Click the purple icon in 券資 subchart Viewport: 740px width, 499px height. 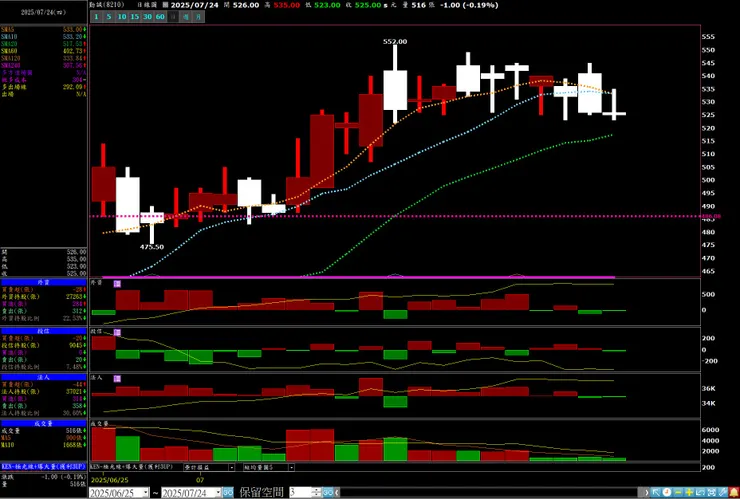click(118, 284)
